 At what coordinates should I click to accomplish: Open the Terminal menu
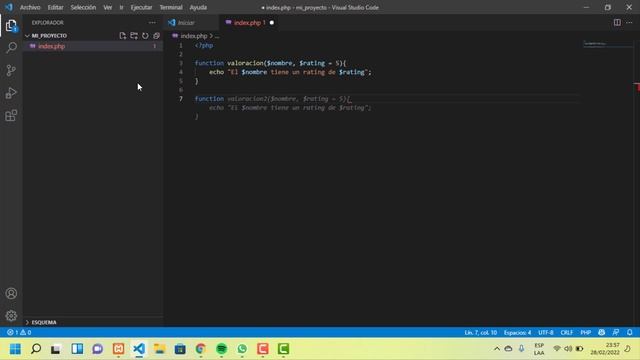pos(171,7)
